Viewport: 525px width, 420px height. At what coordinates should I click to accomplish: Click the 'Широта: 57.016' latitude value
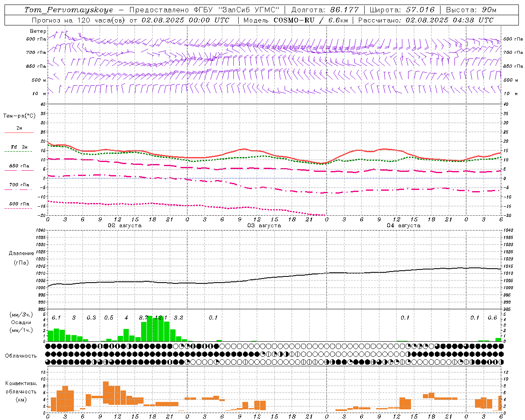[402, 10]
